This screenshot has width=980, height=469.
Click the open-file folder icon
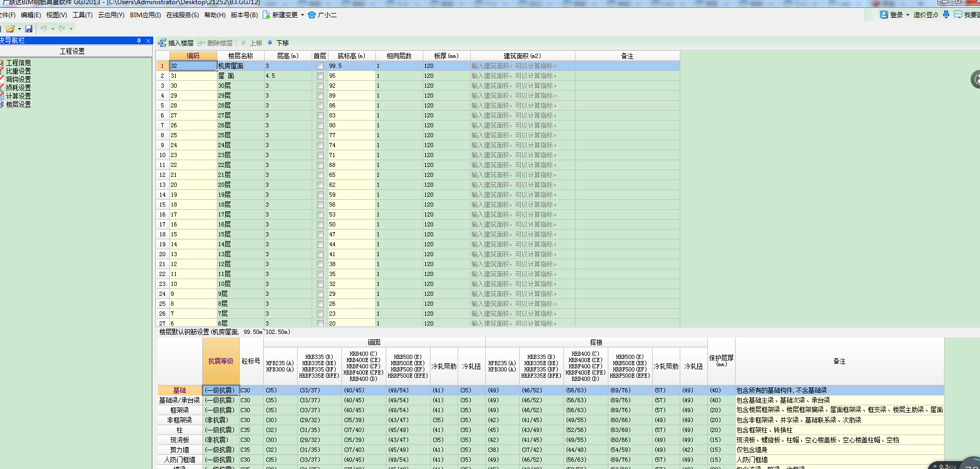10,29
